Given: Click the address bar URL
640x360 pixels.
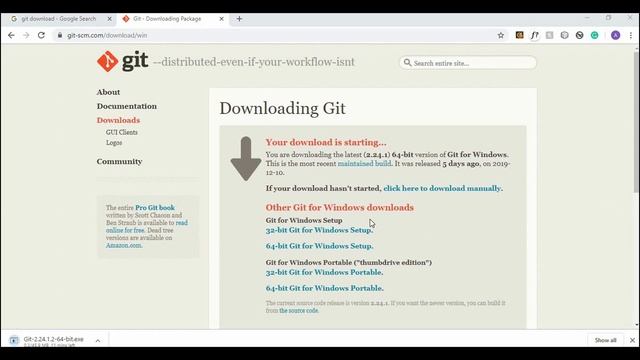Looking at the screenshot, I should [x=107, y=36].
